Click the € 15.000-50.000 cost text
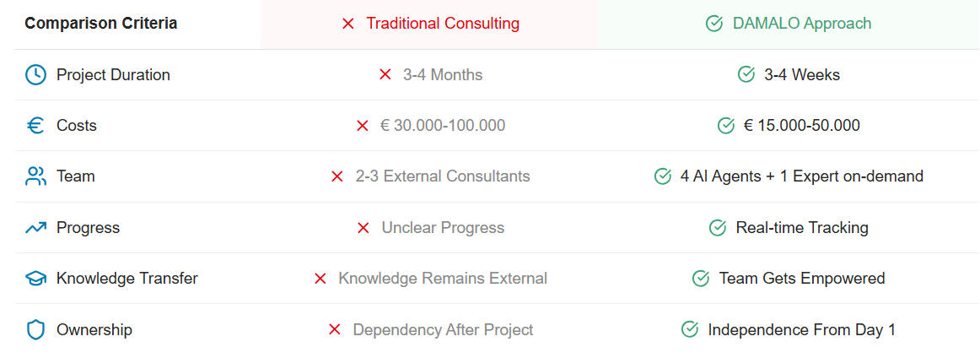 coord(801,126)
